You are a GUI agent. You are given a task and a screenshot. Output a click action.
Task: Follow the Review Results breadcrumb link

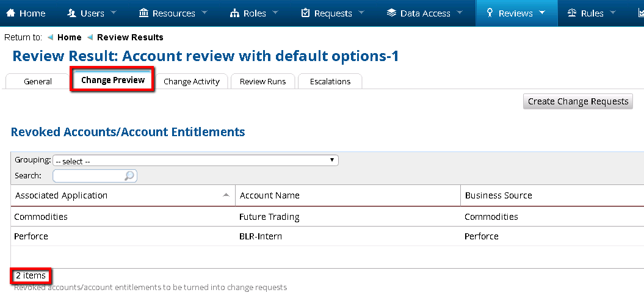tap(130, 37)
